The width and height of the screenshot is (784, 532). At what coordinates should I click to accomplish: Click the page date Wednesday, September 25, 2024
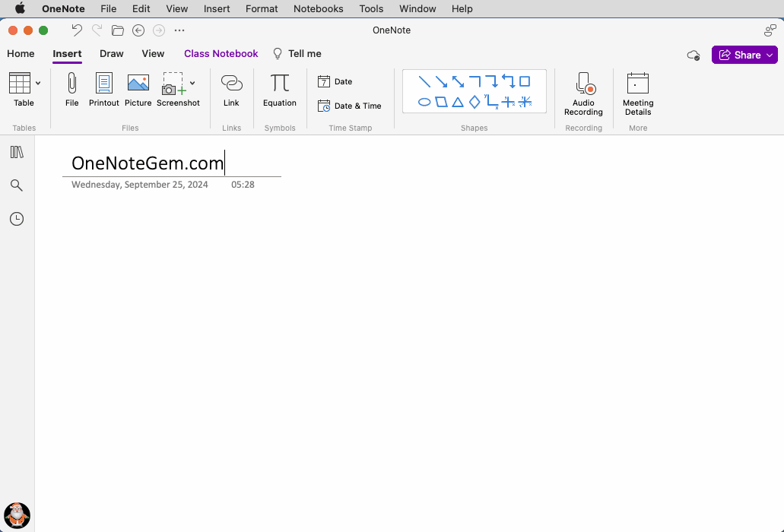[x=139, y=185]
